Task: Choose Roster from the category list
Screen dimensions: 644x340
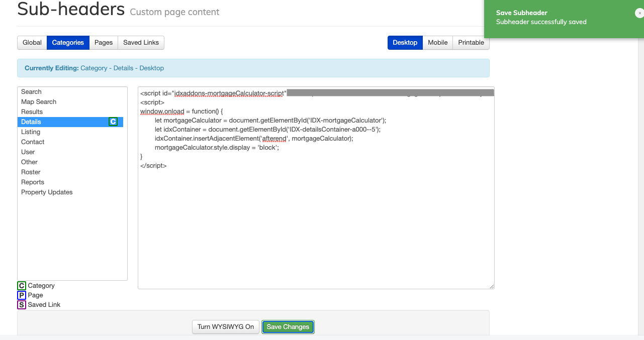Action: coord(31,172)
